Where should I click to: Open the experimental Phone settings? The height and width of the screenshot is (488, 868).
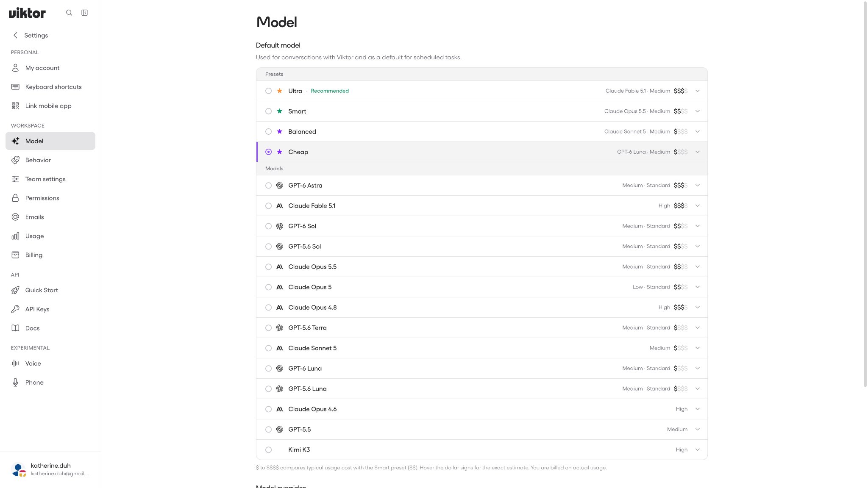[x=50, y=383]
